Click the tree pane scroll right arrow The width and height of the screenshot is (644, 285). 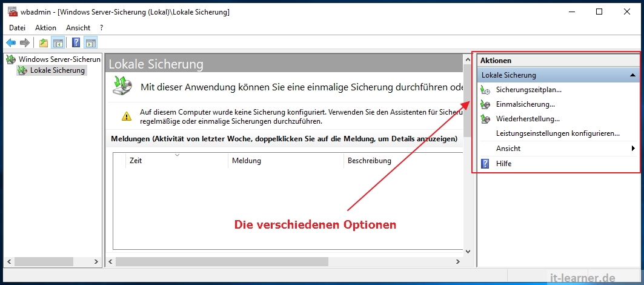point(96,261)
